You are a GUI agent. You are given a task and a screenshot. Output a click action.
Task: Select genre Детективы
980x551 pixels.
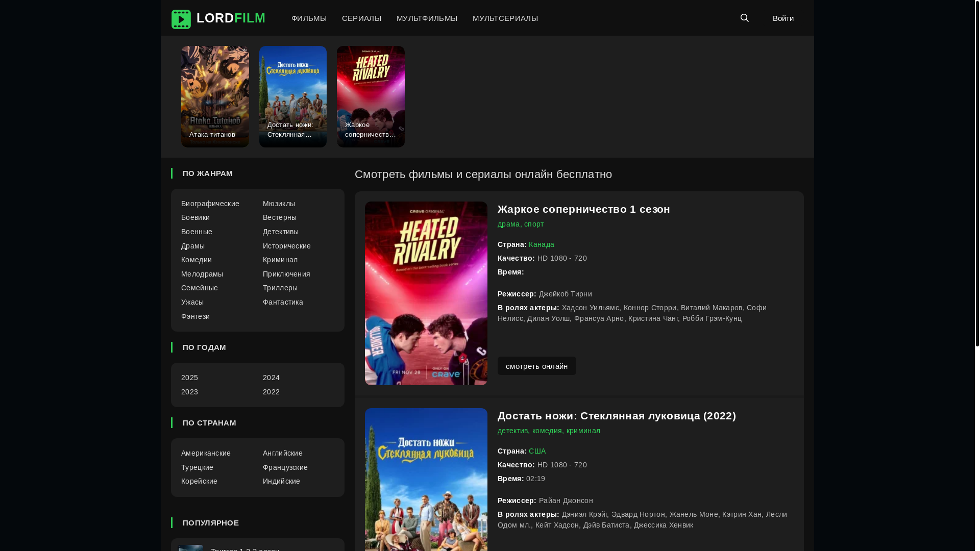[281, 232]
